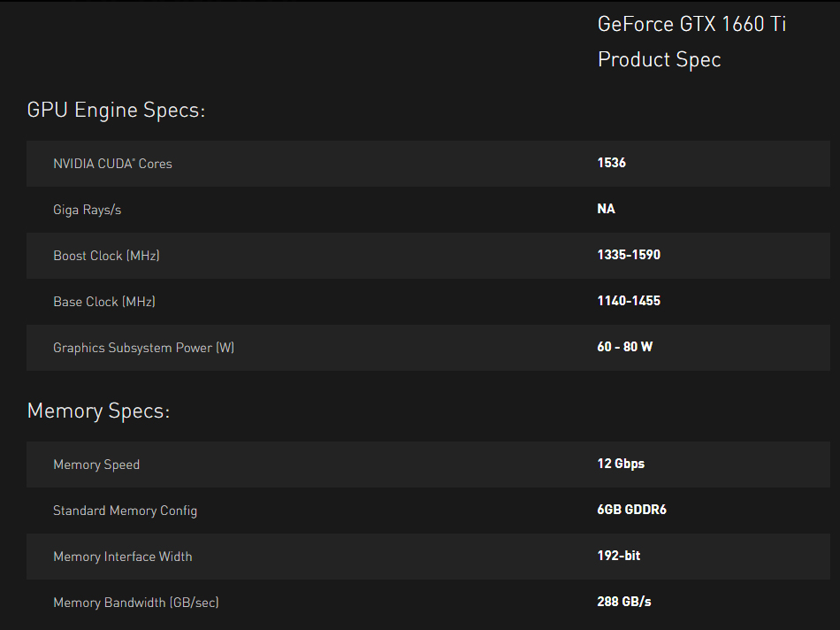The height and width of the screenshot is (630, 840).
Task: Select the 1536 CUDA cores value
Action: click(611, 163)
